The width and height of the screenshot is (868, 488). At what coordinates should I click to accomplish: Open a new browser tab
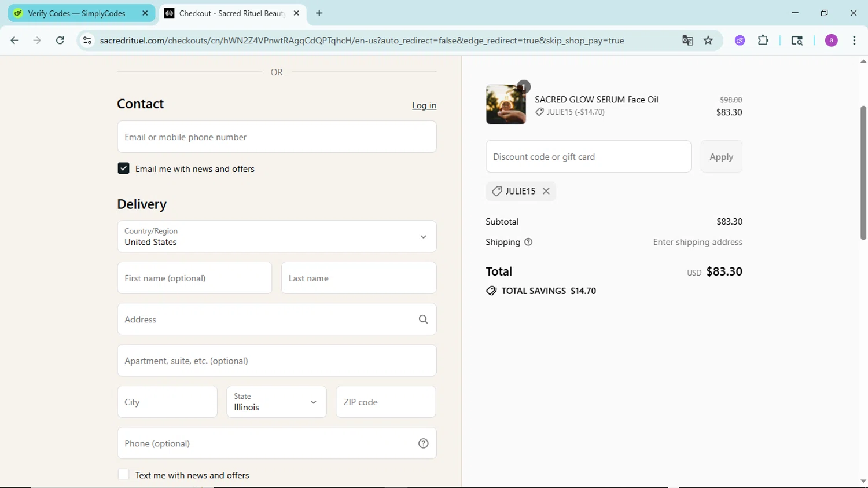coord(319,13)
